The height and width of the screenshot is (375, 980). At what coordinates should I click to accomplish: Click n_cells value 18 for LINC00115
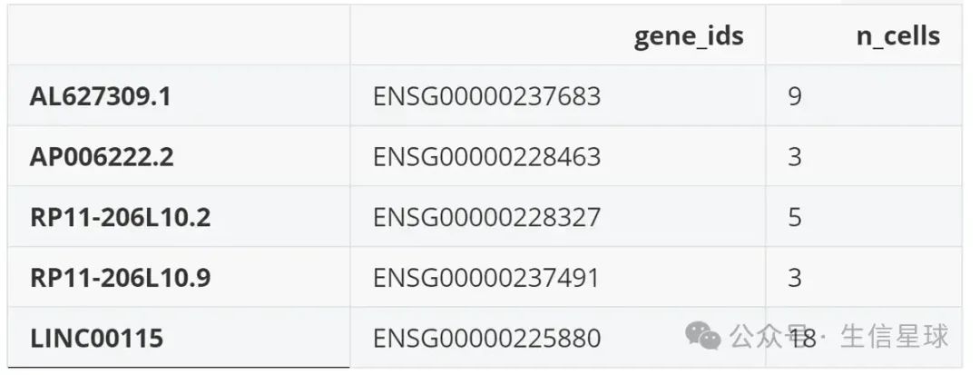pos(802,339)
